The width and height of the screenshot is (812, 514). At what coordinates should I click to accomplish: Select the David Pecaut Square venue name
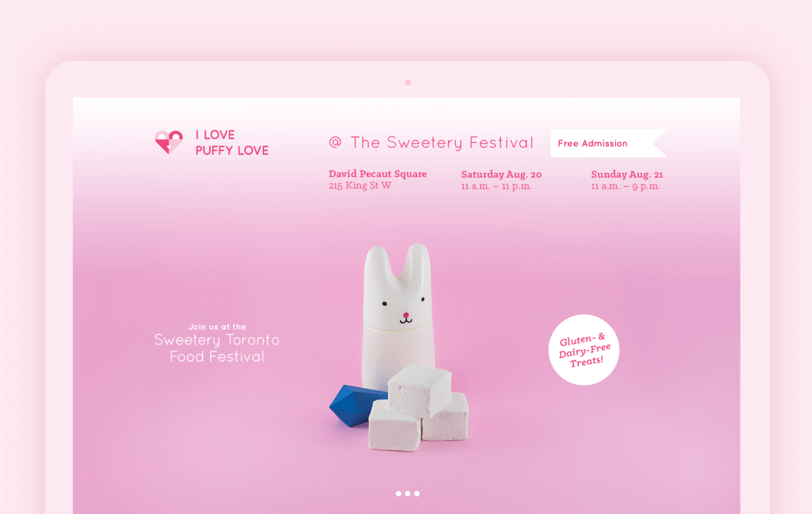point(377,174)
